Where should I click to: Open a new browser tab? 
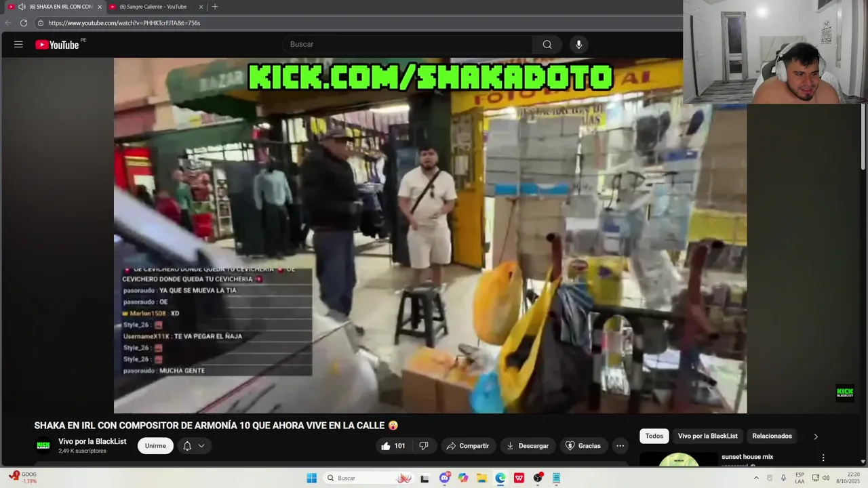(x=215, y=7)
